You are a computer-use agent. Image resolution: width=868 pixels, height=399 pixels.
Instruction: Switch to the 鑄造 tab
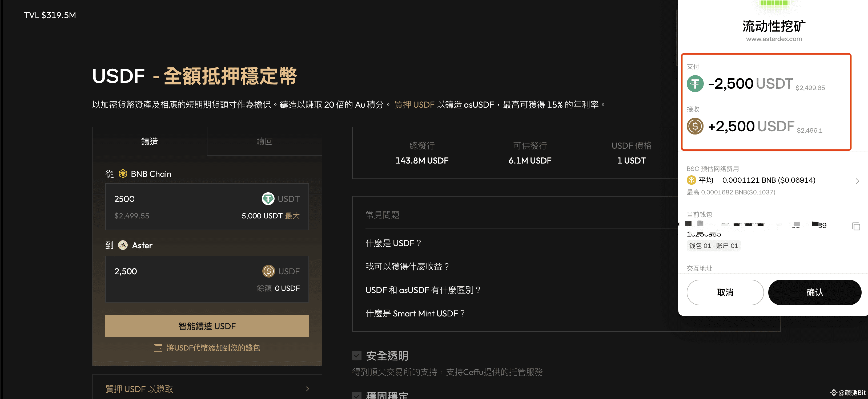tap(150, 141)
